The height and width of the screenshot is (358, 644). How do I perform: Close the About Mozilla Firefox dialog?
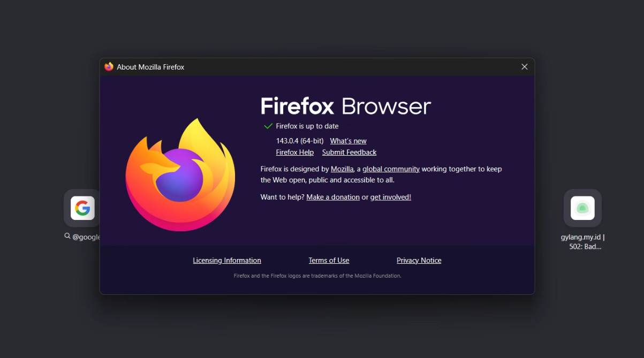pyautogui.click(x=524, y=67)
